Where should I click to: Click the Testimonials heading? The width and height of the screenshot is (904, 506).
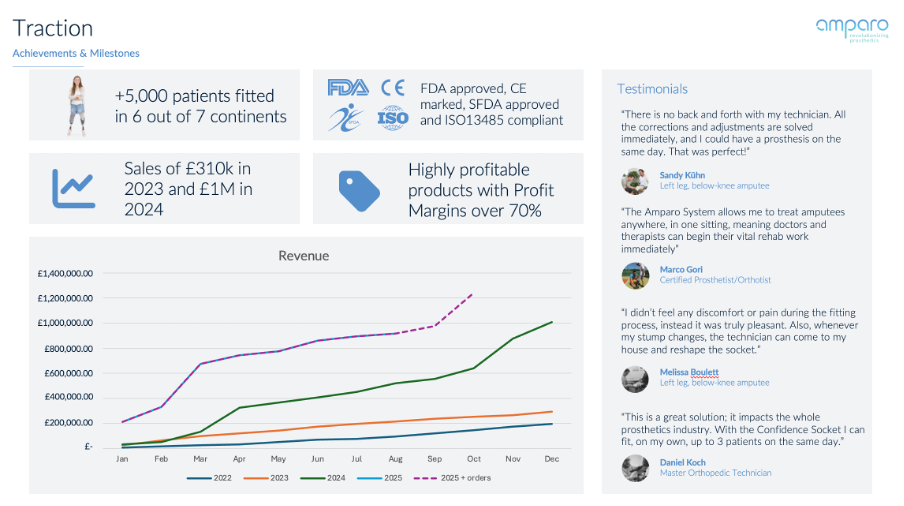[652, 89]
